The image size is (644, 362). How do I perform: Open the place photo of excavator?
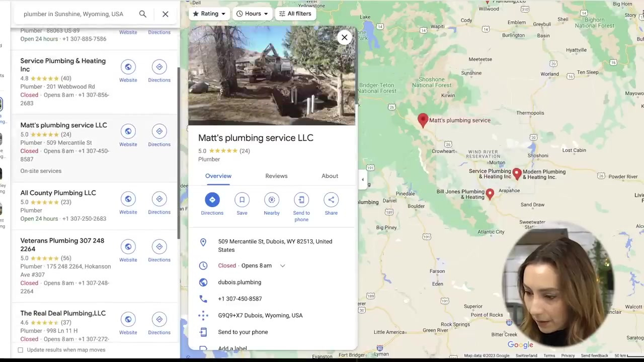pyautogui.click(x=272, y=75)
